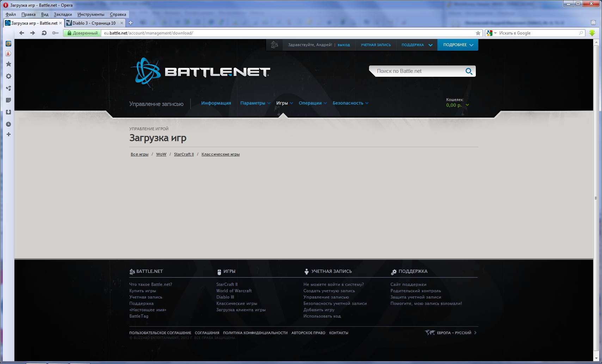
Task: Click the Battle.net search field
Action: pos(419,71)
